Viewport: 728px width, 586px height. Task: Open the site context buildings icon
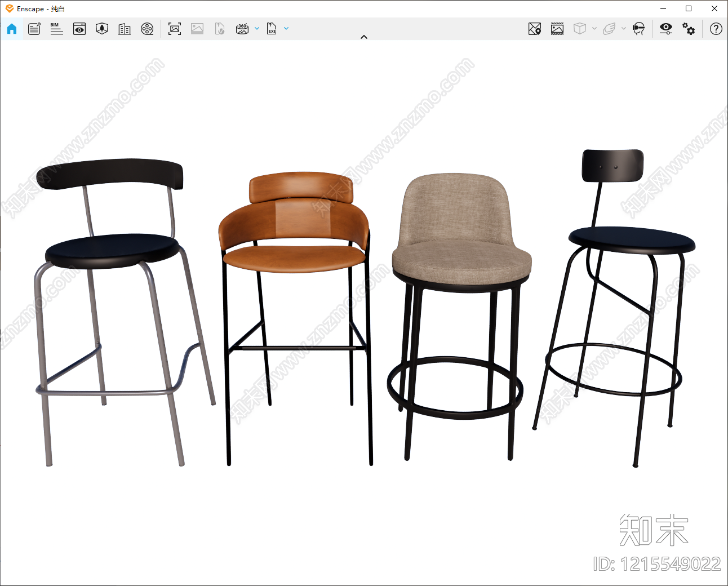point(125,29)
